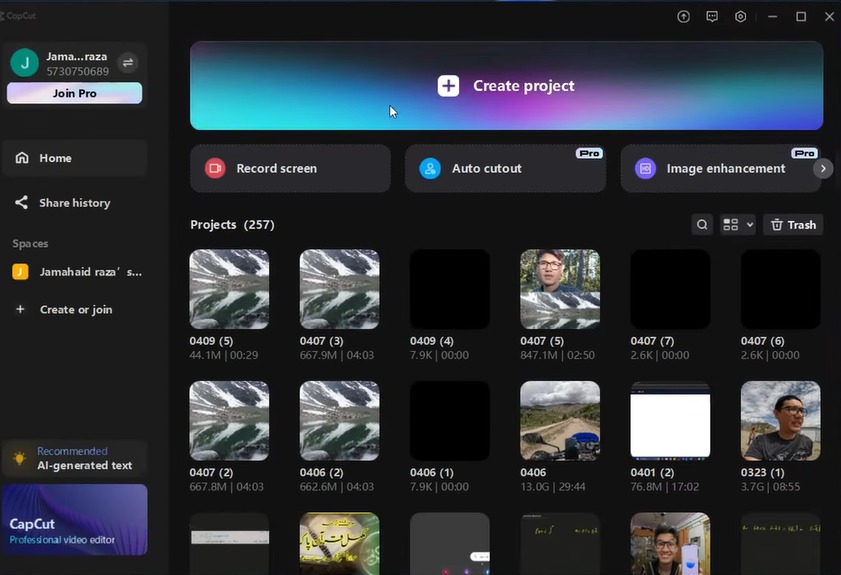Image resolution: width=841 pixels, height=575 pixels.
Task: Show more tools with right chevron
Action: 823,169
